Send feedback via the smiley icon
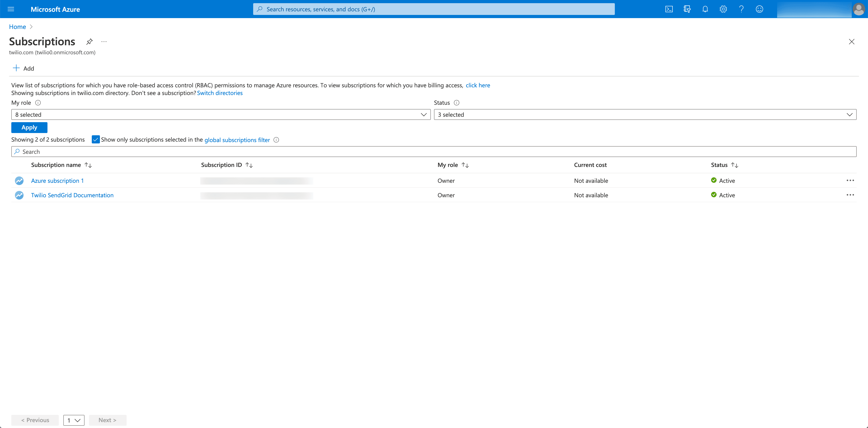The image size is (868, 428). [x=759, y=9]
